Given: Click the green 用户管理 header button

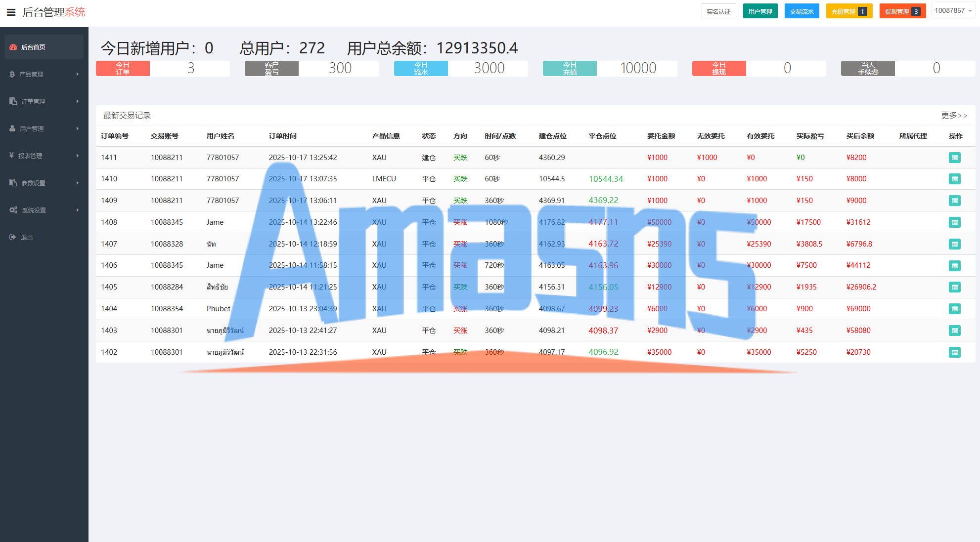Looking at the screenshot, I should [x=760, y=11].
